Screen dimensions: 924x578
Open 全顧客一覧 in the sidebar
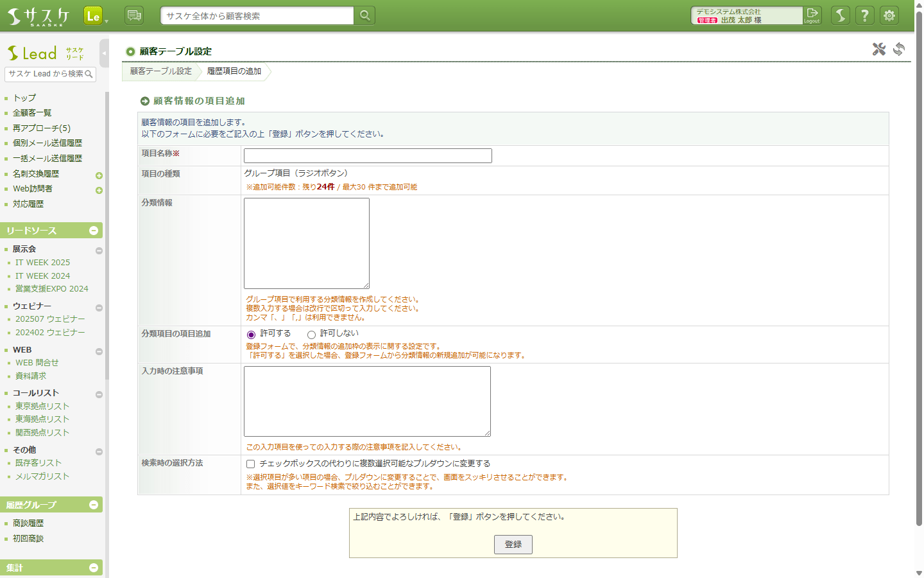point(32,113)
